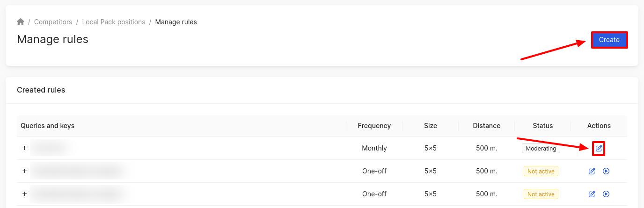Click the home icon in the breadcrumb
This screenshot has height=208, width=644.
[21, 22]
